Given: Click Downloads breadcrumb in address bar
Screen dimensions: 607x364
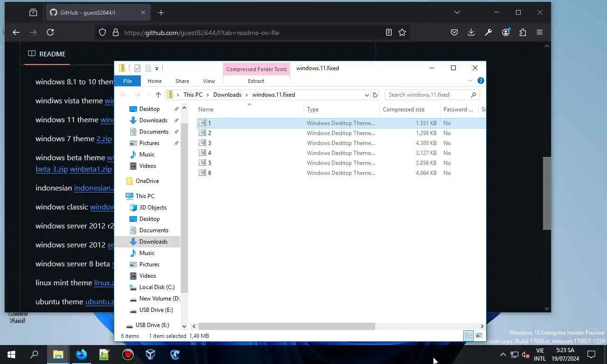Looking at the screenshot, I should coord(227,95).
